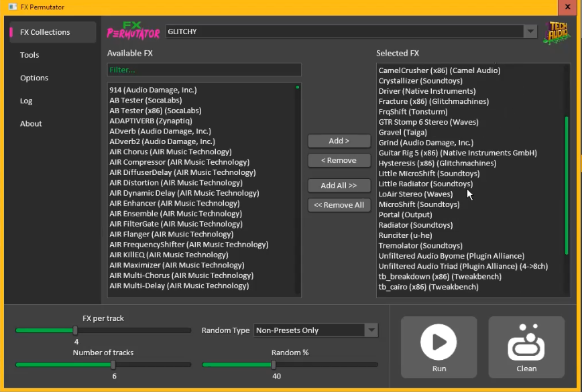Click the Add > button
Screen dimensions: 582x392
(x=339, y=141)
